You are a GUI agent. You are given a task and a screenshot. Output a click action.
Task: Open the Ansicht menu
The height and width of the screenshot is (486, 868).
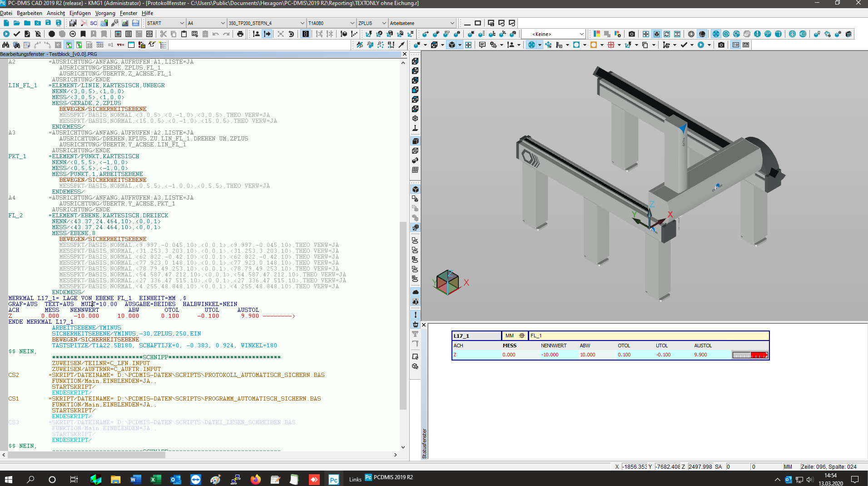pyautogui.click(x=56, y=13)
